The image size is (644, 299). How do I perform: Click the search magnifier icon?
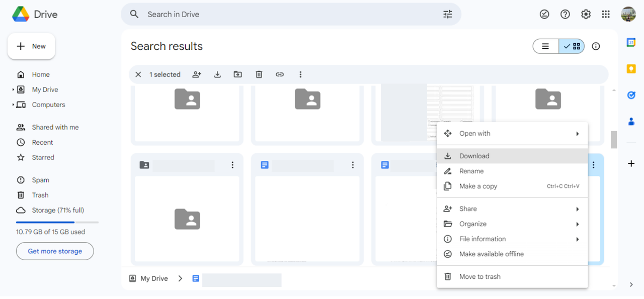(134, 14)
